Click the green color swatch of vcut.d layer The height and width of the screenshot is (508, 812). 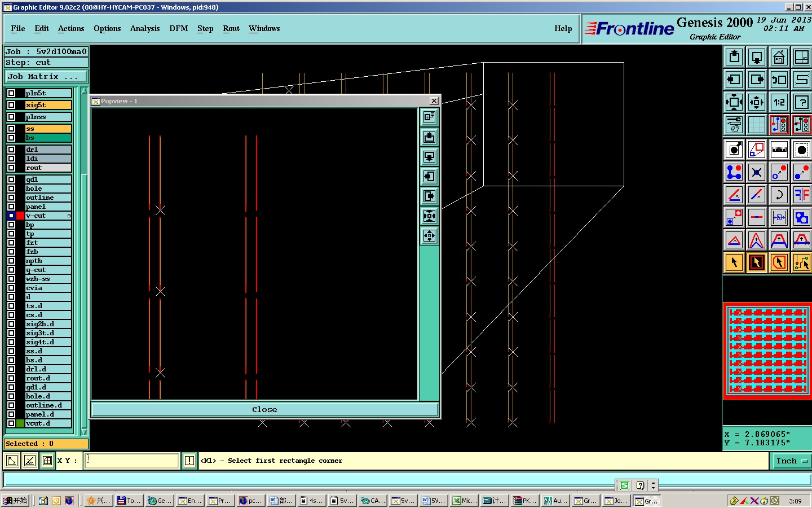click(x=20, y=423)
